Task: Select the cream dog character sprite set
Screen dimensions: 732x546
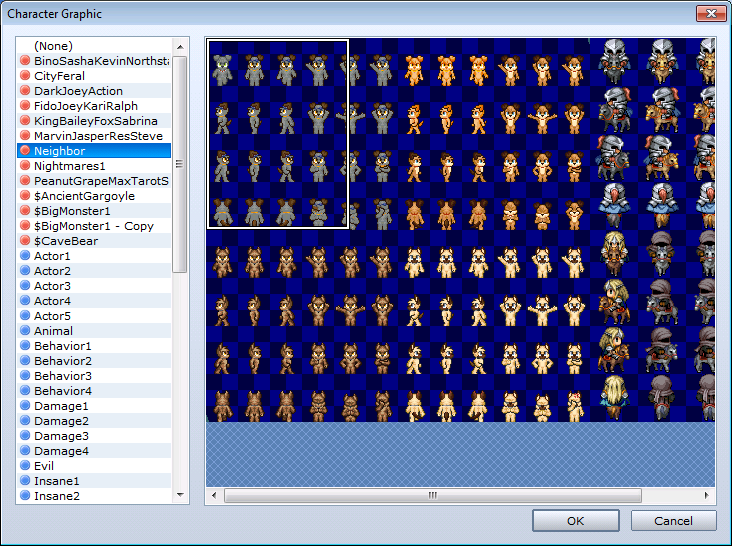Action: [493, 327]
